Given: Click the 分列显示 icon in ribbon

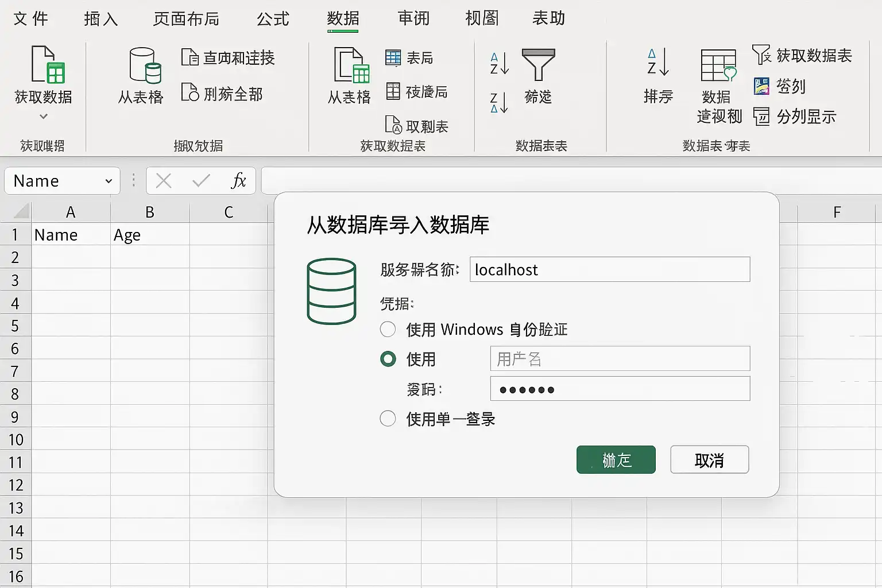Looking at the screenshot, I should (761, 117).
